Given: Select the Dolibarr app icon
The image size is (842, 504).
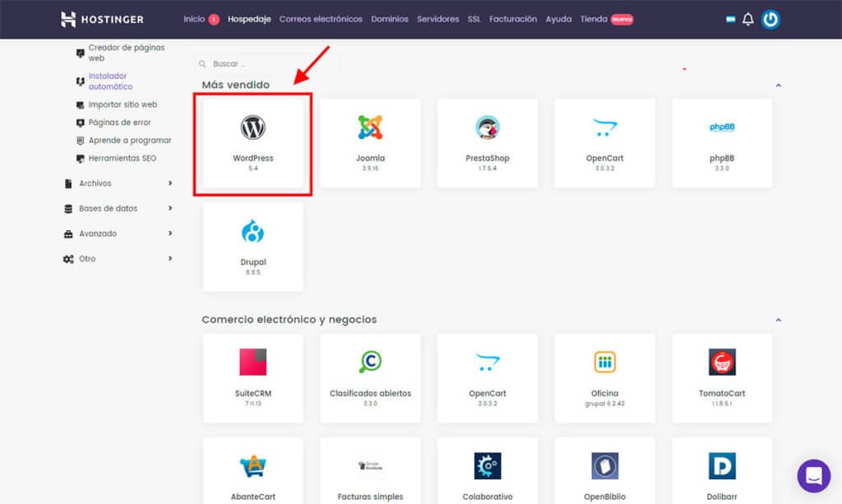Looking at the screenshot, I should [722, 466].
